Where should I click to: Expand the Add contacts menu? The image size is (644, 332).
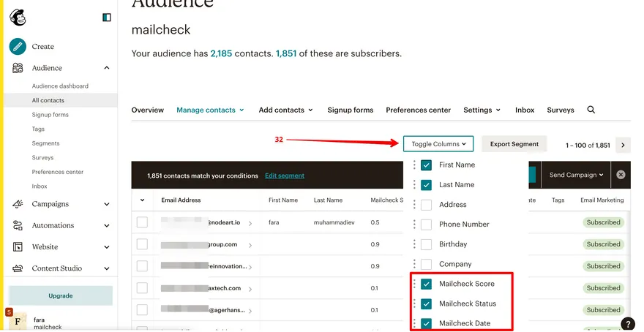coord(286,110)
